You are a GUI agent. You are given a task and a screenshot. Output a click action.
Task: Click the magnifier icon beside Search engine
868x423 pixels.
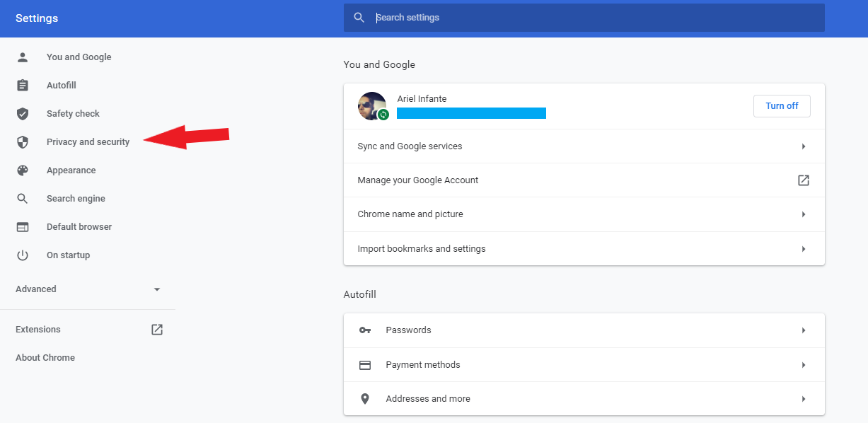23,199
